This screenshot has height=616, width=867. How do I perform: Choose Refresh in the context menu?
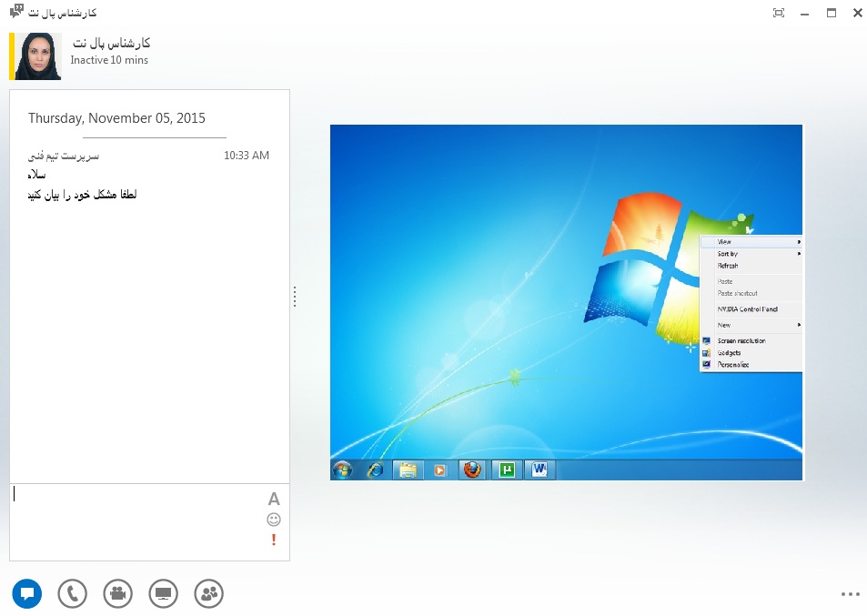(751, 266)
